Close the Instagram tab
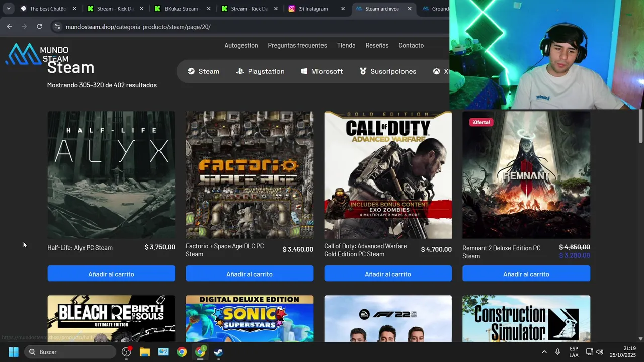 click(343, 9)
